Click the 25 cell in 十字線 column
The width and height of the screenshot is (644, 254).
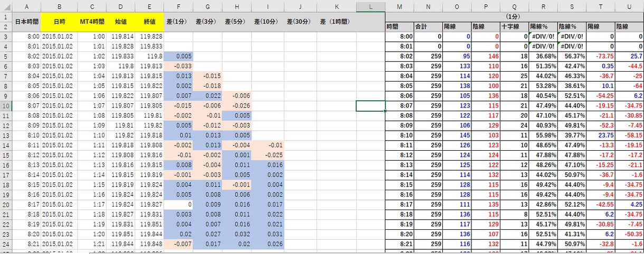(x=514, y=75)
